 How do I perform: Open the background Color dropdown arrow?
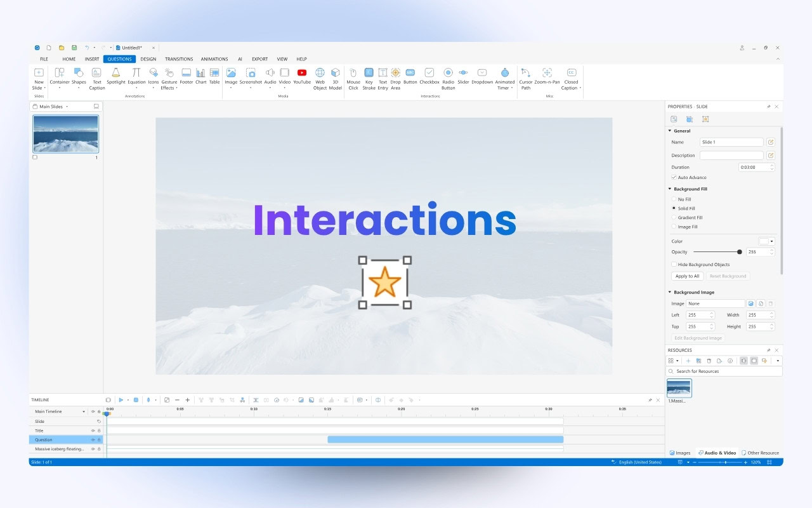point(772,241)
